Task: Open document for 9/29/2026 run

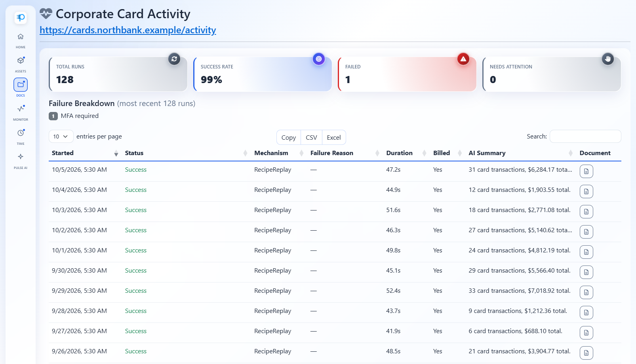Action: 586,292
